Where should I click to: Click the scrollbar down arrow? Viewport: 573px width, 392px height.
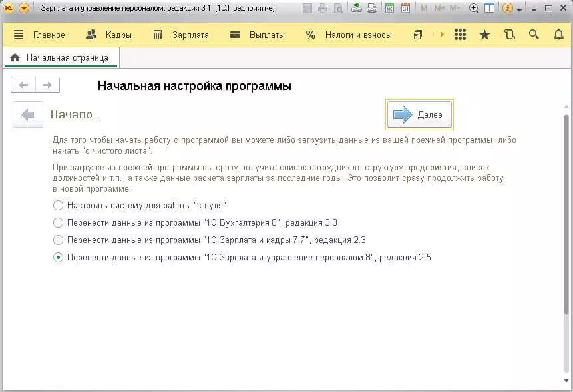566,381
